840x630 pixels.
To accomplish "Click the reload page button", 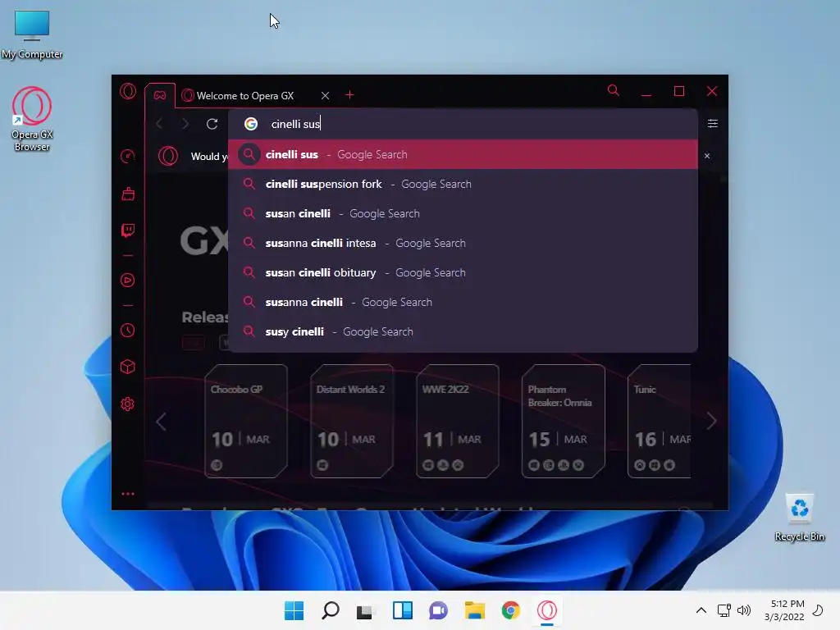I will click(x=212, y=124).
